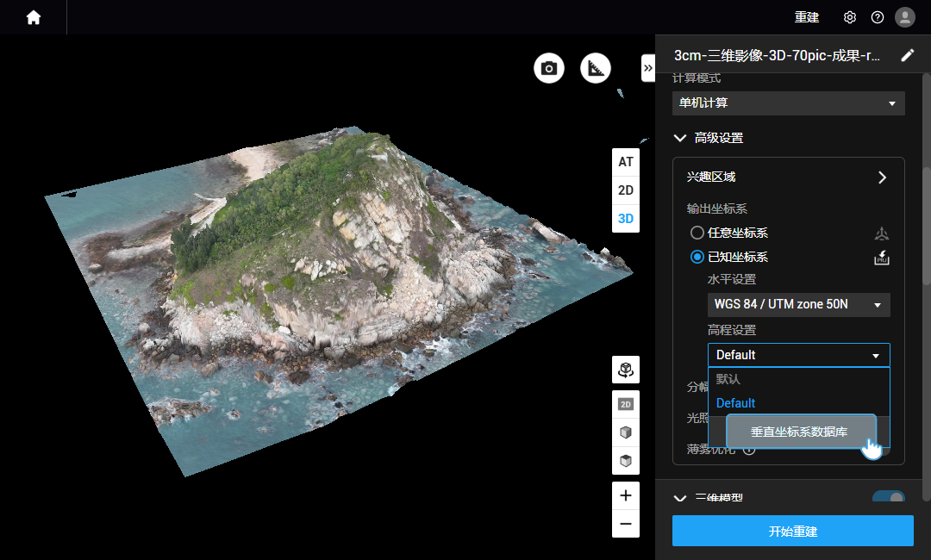This screenshot has width=931, height=560.
Task: Choose the blue Default option in the list
Action: coord(735,403)
